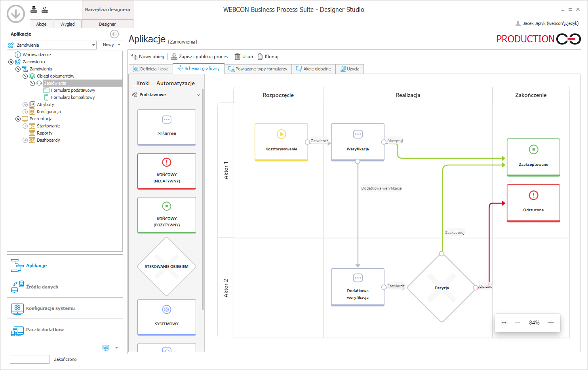Expand the Startowanie tree node
Screen dimensions: 588x370
pos(25,126)
